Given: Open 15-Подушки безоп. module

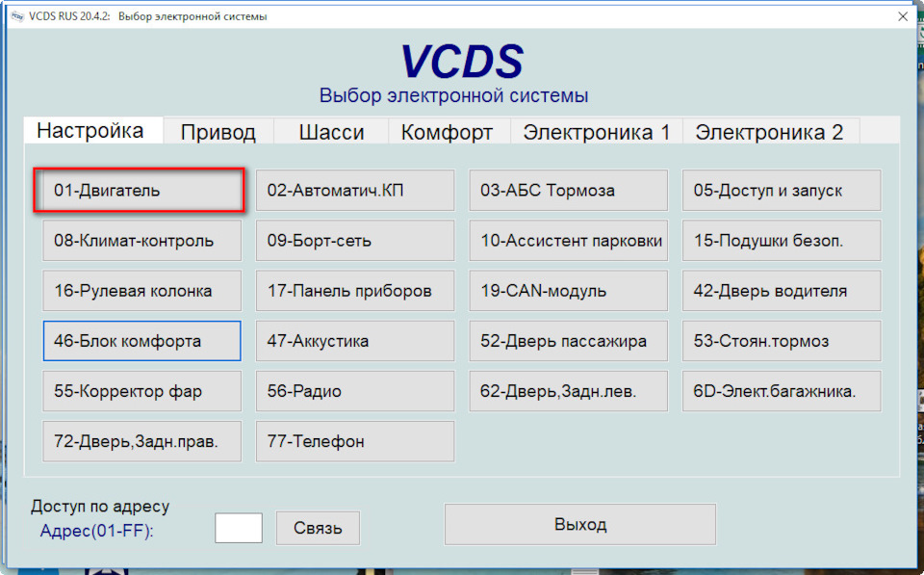Looking at the screenshot, I should [x=781, y=240].
